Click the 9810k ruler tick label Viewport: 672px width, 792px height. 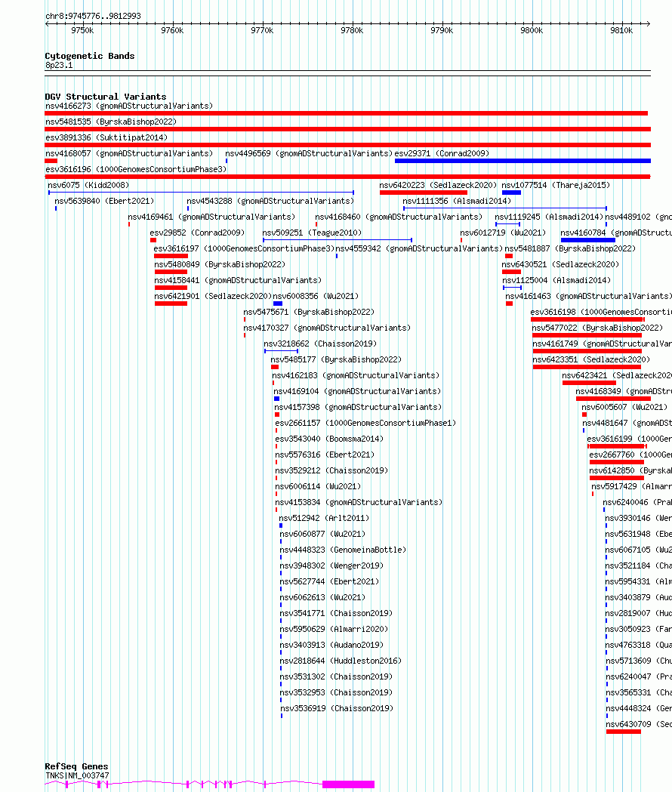621,30
